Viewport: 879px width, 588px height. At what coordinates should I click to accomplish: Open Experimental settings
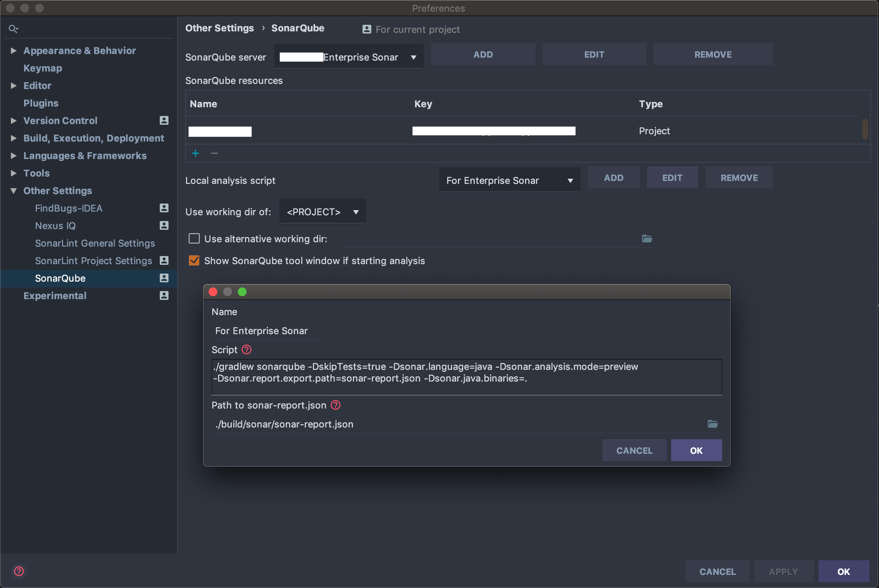55,295
